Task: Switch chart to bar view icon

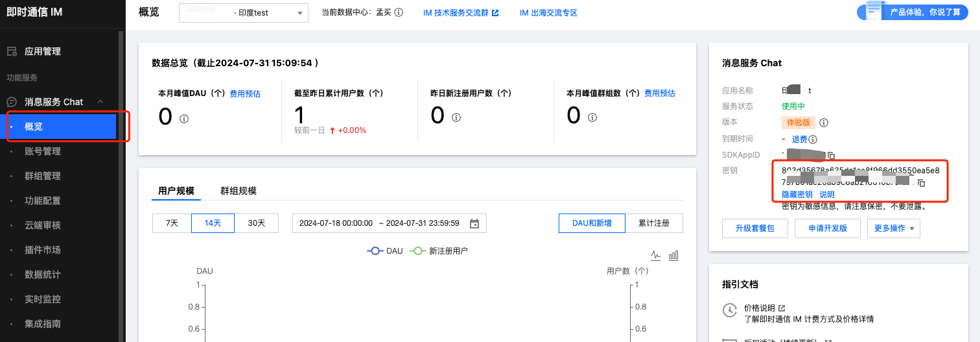Action: [x=673, y=256]
